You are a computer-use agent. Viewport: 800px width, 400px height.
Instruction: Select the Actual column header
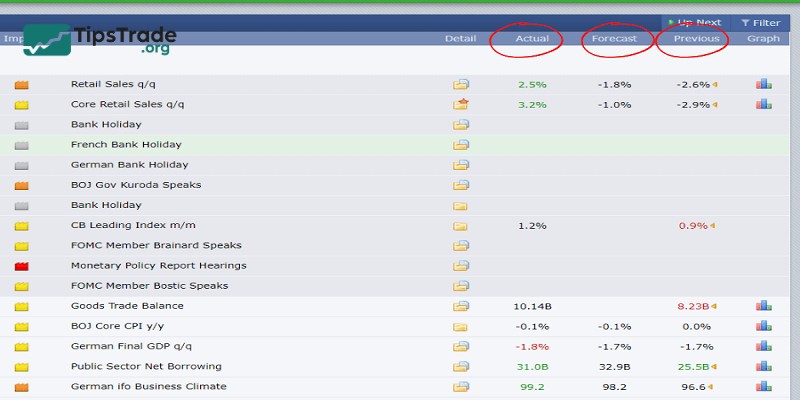[532, 39]
